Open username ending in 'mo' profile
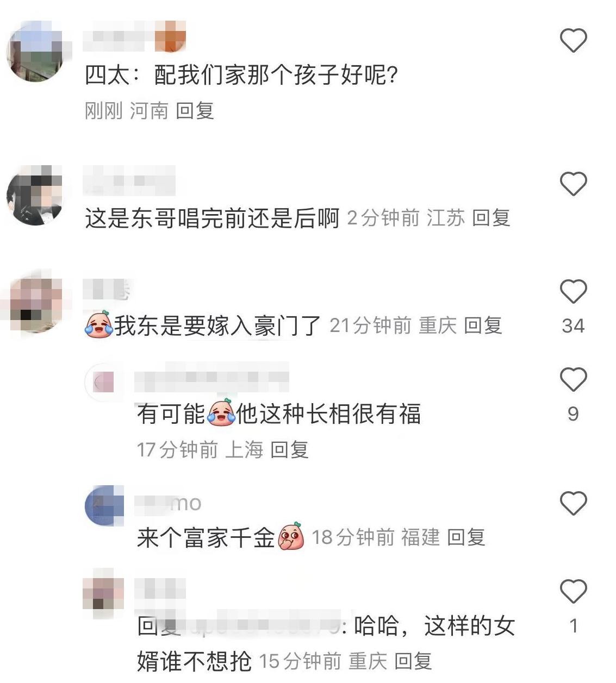This screenshot has width=616, height=683. [x=168, y=503]
